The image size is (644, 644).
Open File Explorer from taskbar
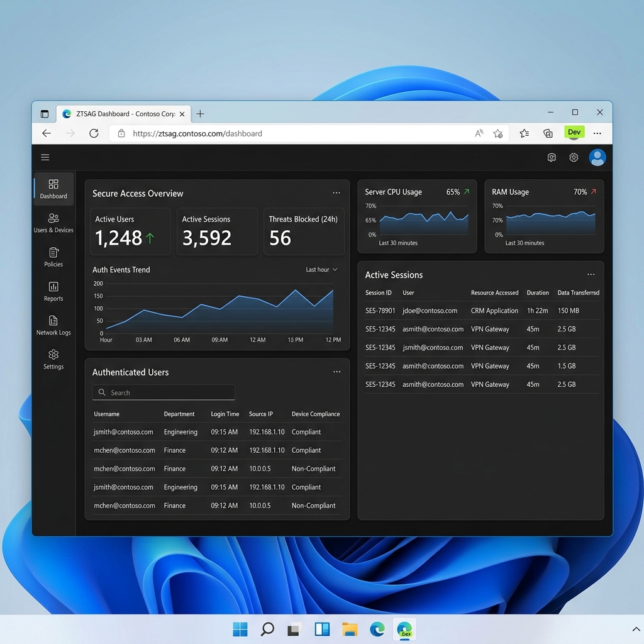350,629
